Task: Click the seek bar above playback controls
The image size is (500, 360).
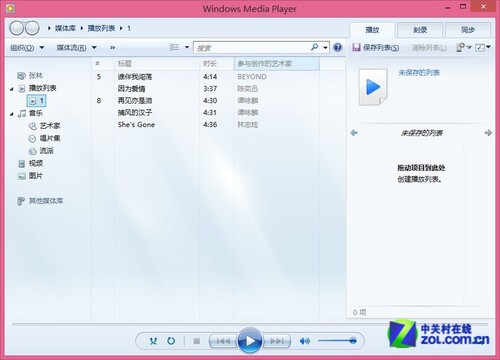Action: (250, 324)
